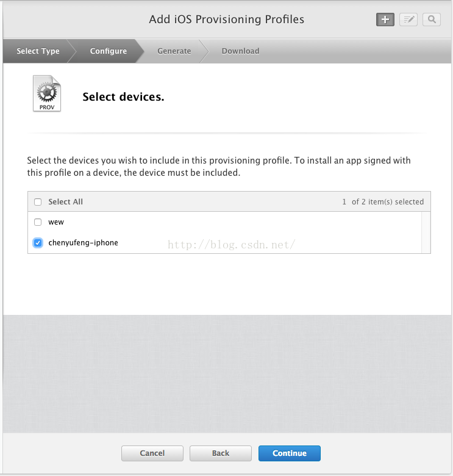Click the items selected count text
The image size is (453, 476).
click(383, 202)
